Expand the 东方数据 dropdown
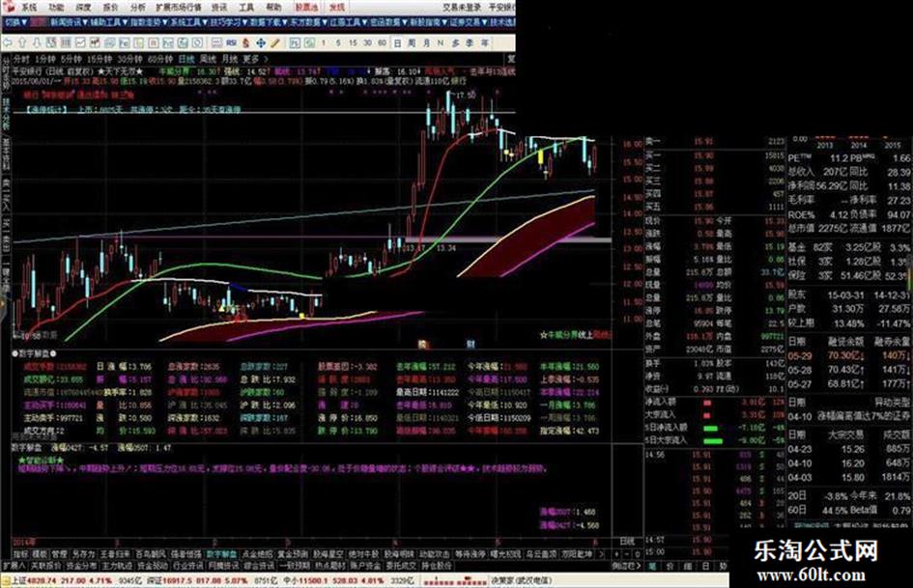913x588 pixels. tap(309, 22)
